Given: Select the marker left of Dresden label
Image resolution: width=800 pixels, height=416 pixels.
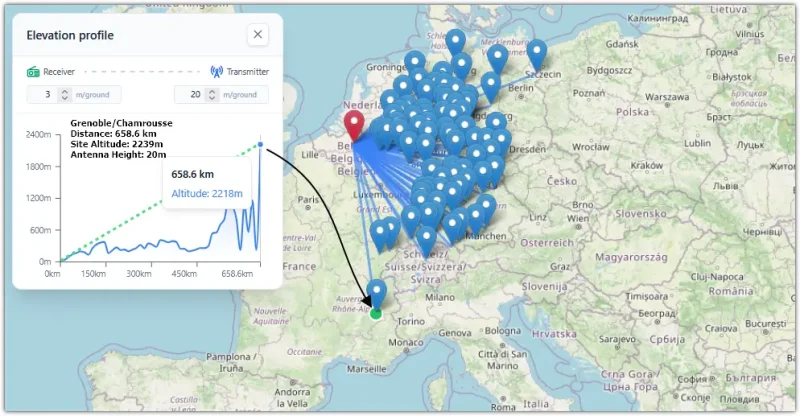Looking at the screenshot, I should [x=502, y=142].
